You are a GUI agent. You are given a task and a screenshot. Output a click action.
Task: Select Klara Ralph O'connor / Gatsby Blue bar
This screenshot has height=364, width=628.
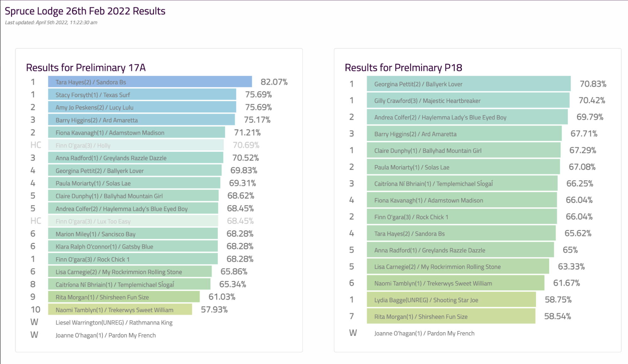tap(133, 246)
